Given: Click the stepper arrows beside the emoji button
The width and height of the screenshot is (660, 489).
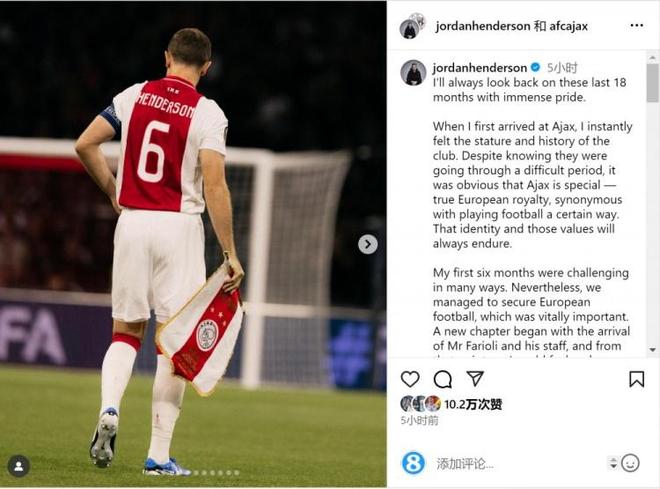Looking at the screenshot, I should 613,463.
